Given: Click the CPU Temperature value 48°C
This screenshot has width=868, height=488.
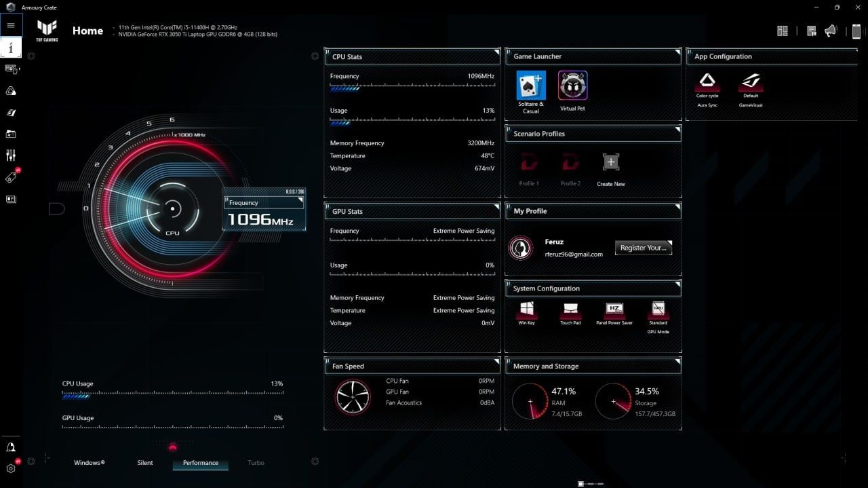Looking at the screenshot, I should coord(488,156).
